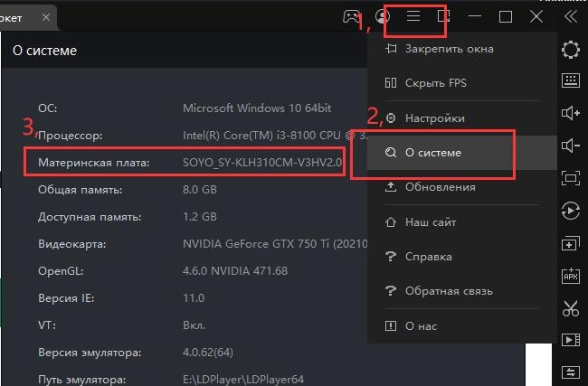Click the volume up icon
The image size is (588, 386).
pos(570,113)
